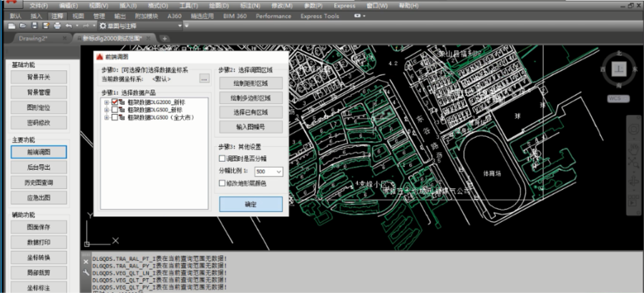Screen dimensions: 644x293
Task: Open the 标注(N) menu
Action: pos(250,6)
